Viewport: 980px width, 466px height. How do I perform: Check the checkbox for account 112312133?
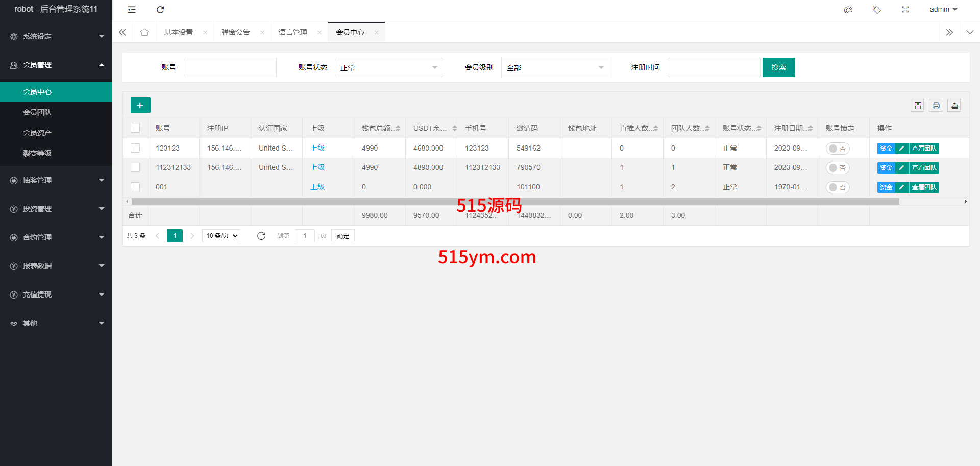click(x=135, y=167)
